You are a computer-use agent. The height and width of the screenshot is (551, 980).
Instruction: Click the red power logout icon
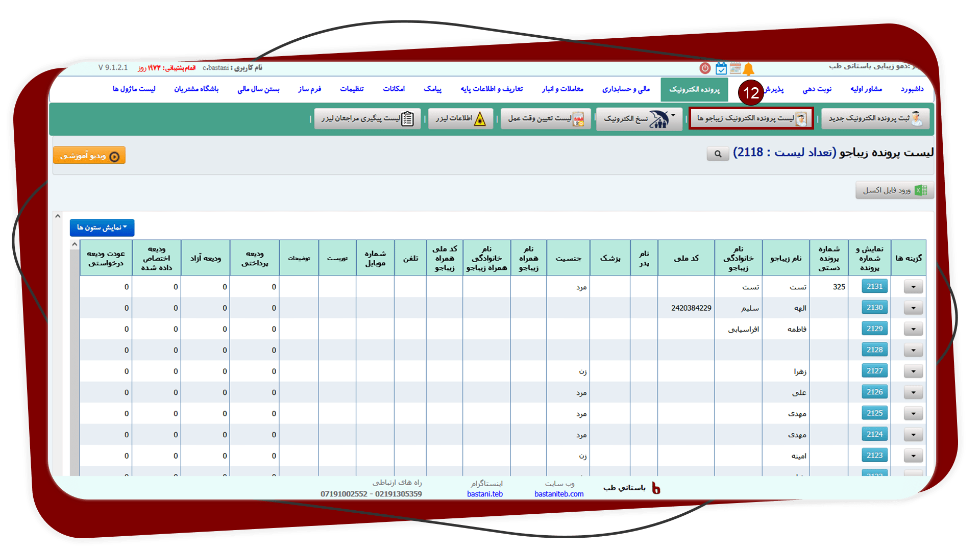(x=705, y=68)
